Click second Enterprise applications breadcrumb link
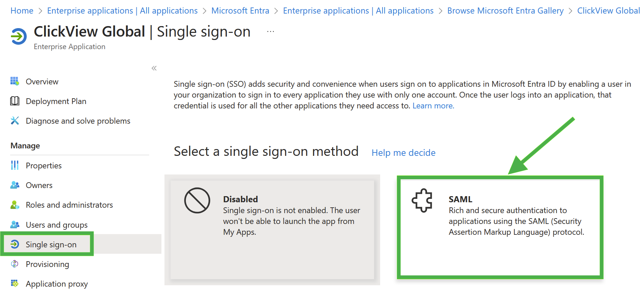644x290 pixels. coord(358,11)
